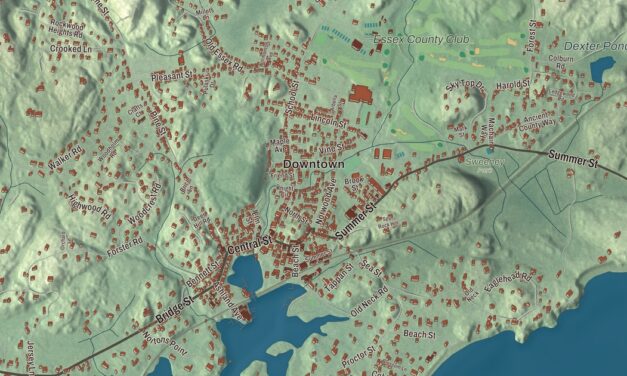Click the Colburn Rd label

pyautogui.click(x=561, y=61)
